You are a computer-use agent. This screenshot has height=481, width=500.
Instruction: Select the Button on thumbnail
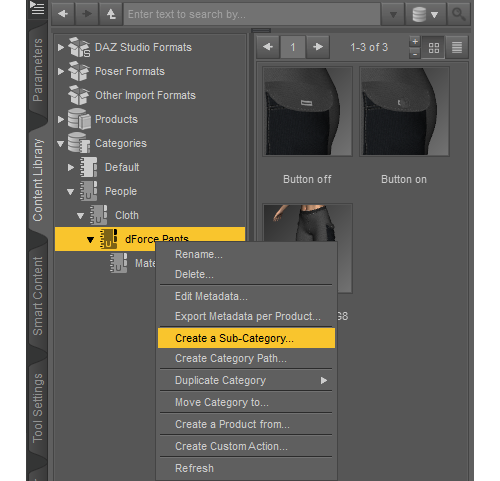tap(404, 111)
